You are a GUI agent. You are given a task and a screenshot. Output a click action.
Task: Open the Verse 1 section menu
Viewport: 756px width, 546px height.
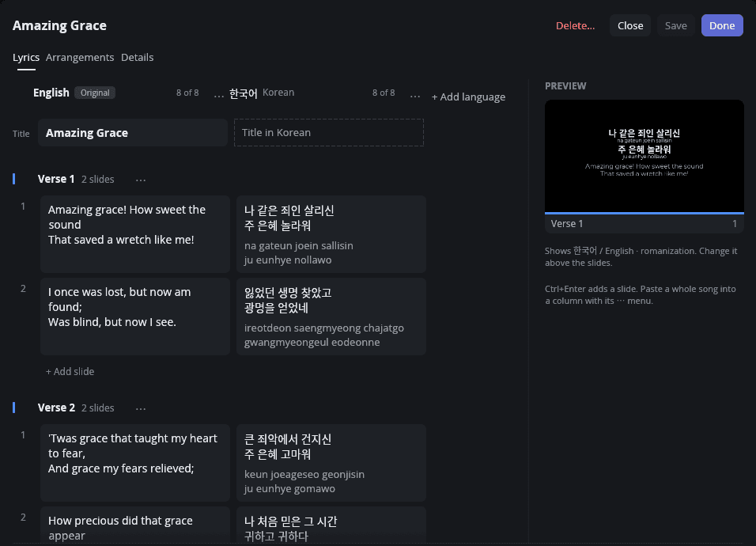(140, 180)
